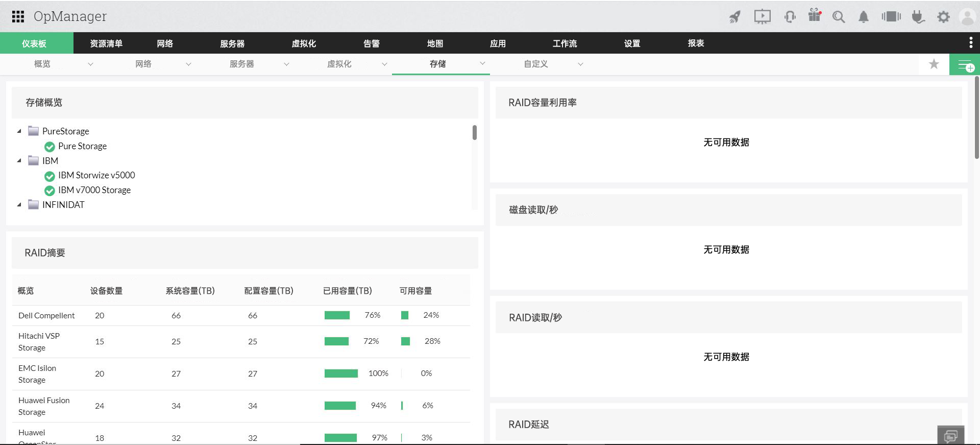Open the 设置 main menu
980x445 pixels.
pyautogui.click(x=632, y=43)
